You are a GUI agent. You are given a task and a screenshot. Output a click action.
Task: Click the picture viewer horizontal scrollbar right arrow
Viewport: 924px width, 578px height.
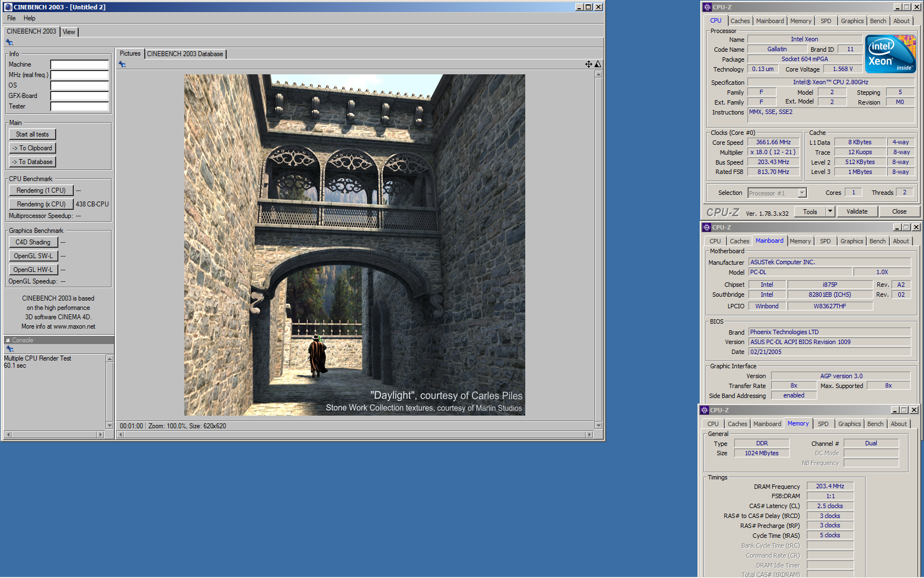pos(590,434)
